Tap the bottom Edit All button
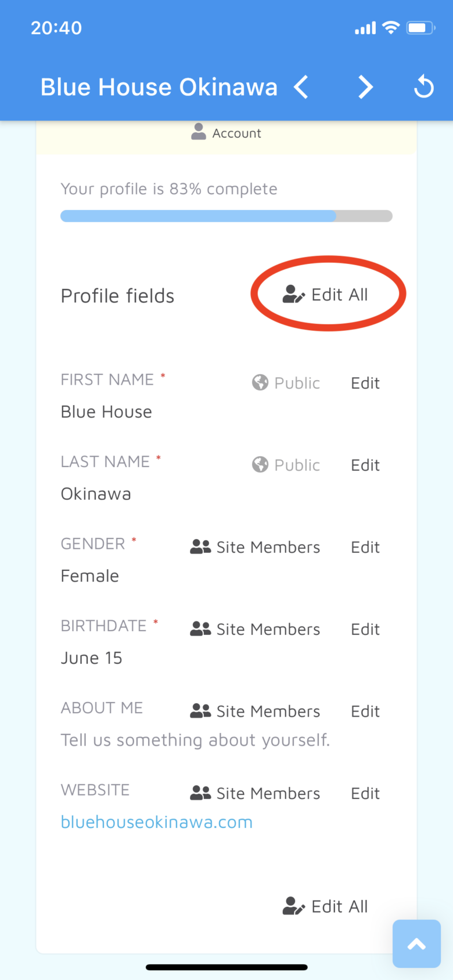 coord(326,906)
